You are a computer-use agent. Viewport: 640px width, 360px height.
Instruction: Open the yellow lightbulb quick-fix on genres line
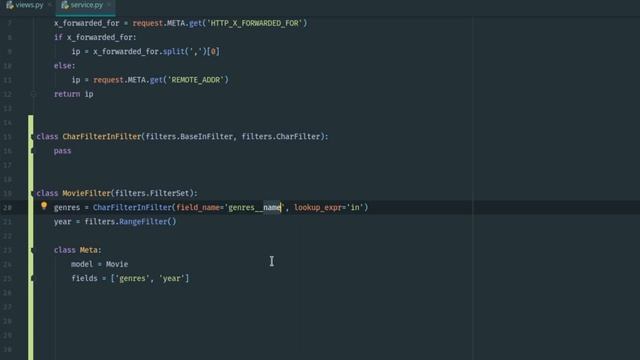[x=44, y=206]
